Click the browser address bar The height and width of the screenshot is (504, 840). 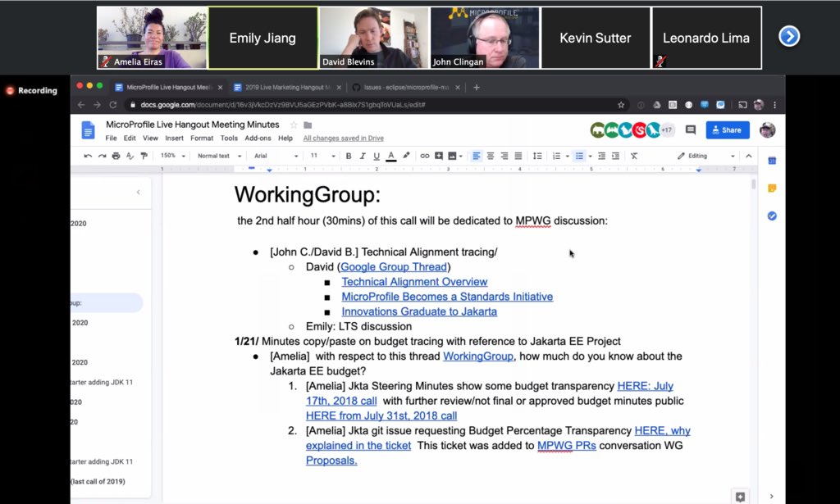[375, 105]
